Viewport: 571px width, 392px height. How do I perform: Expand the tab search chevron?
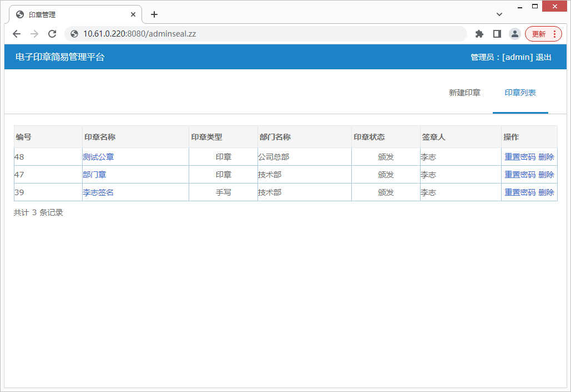tap(499, 14)
